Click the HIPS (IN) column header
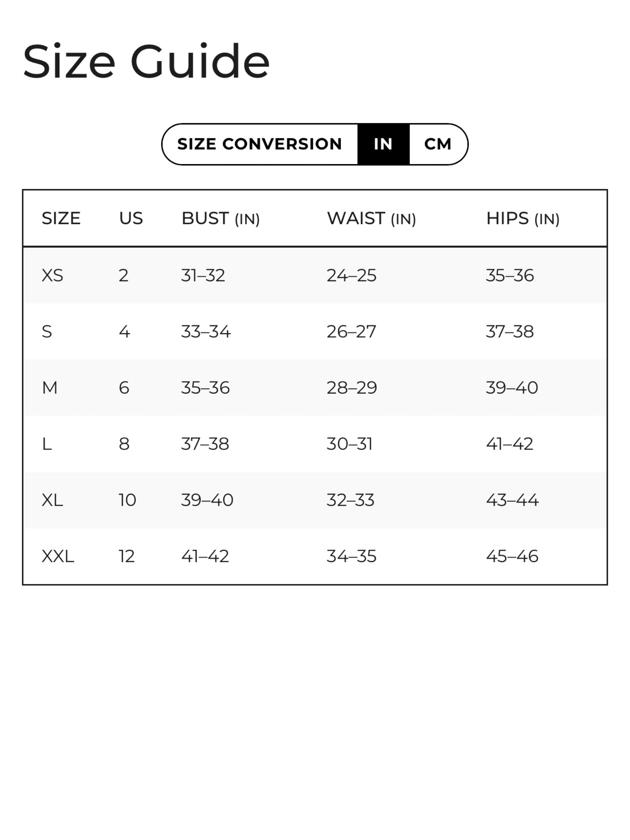This screenshot has width=630, height=840. coord(523,219)
